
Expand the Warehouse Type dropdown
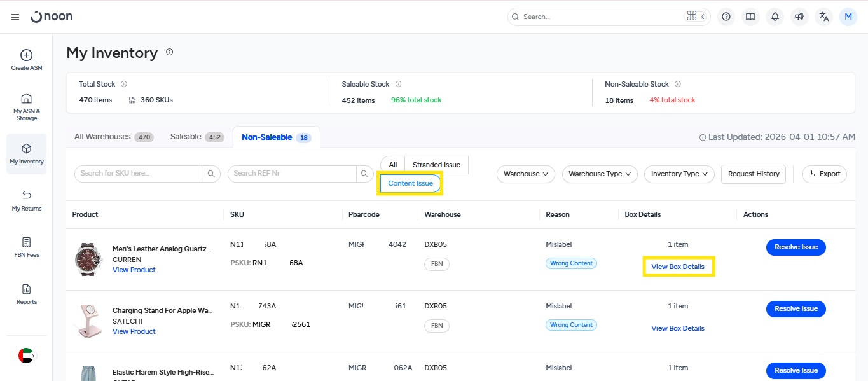coord(599,174)
